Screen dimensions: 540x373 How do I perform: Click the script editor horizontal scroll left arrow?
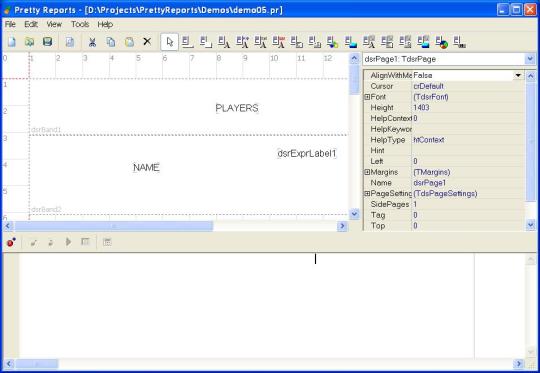point(8,364)
